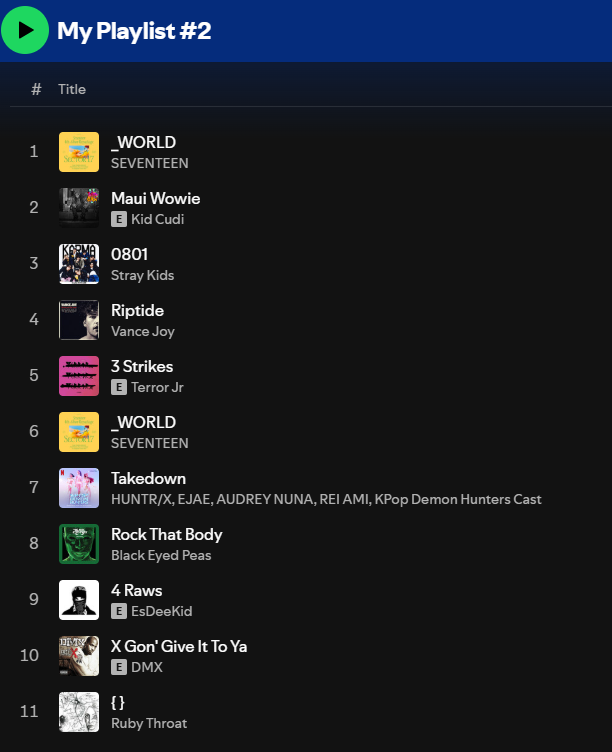Open the Takedown song title
The image size is (612, 752).
point(148,479)
